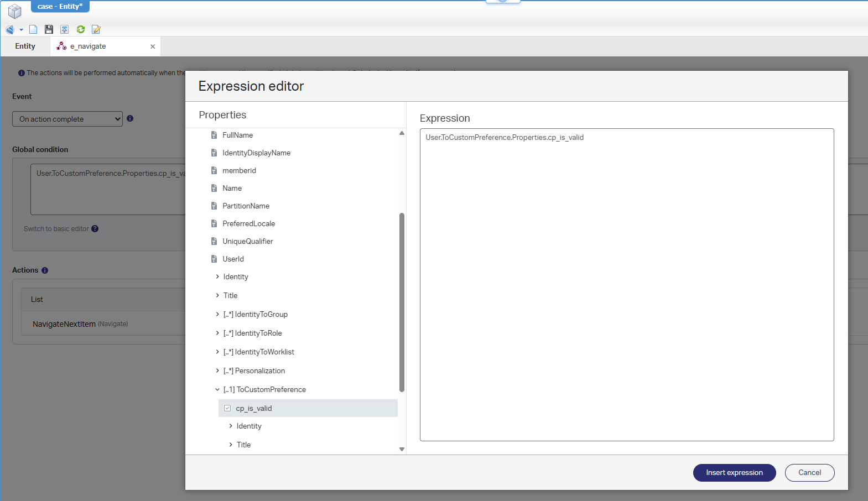The image size is (868, 501).
Task: Select the PreferredLocale property
Action: click(x=248, y=223)
